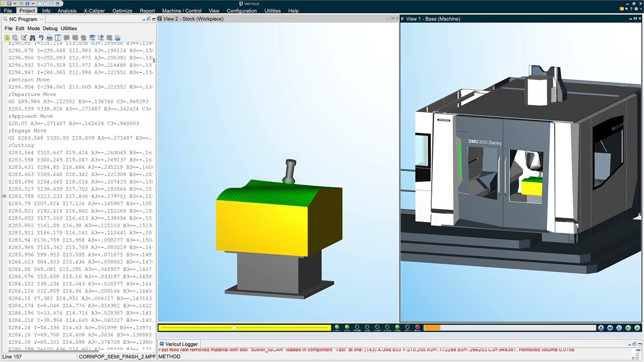Click the binoculars Find icon in NC Program toolbar

(x=32, y=38)
